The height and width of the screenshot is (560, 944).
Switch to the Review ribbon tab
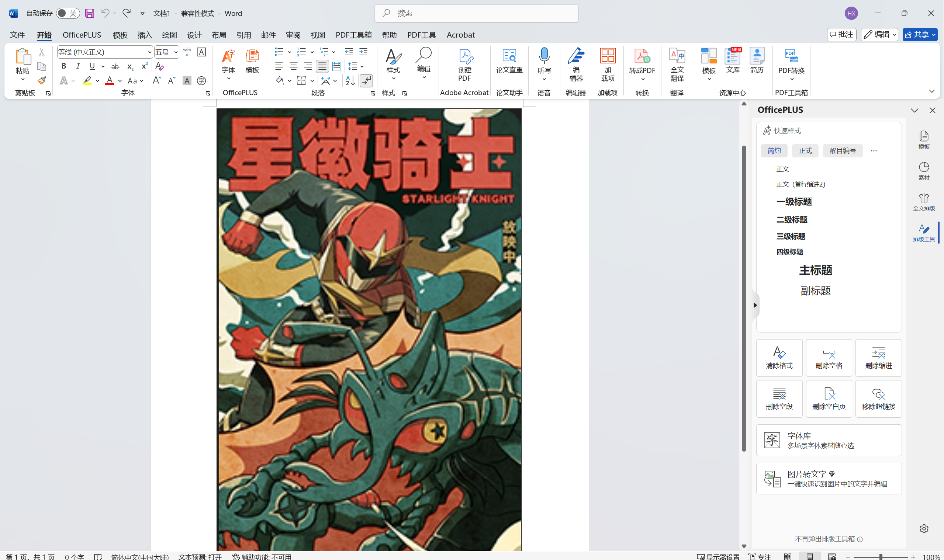pyautogui.click(x=293, y=35)
